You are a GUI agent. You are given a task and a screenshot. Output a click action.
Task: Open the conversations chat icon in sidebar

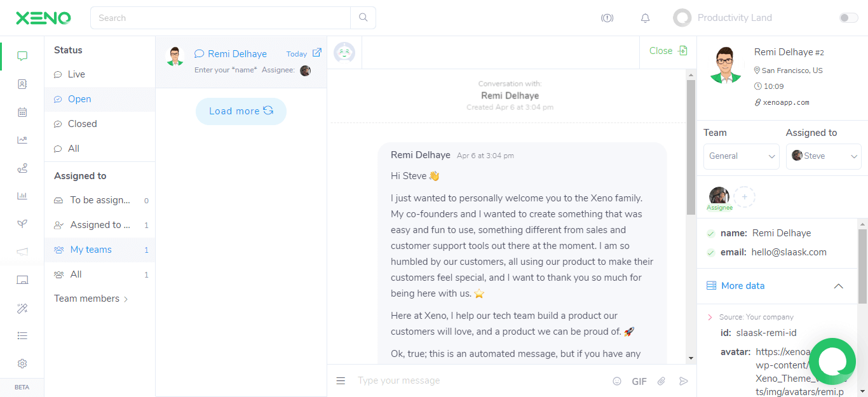click(22, 56)
